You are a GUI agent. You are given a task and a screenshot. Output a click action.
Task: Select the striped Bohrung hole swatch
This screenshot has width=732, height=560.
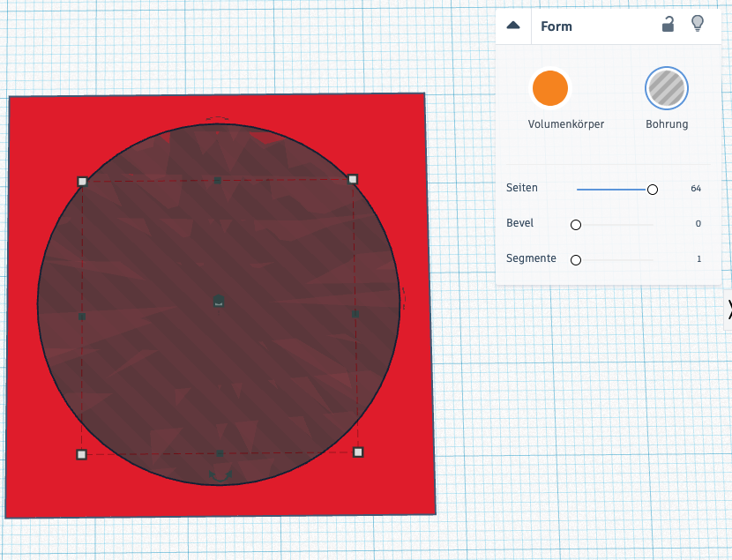666,88
